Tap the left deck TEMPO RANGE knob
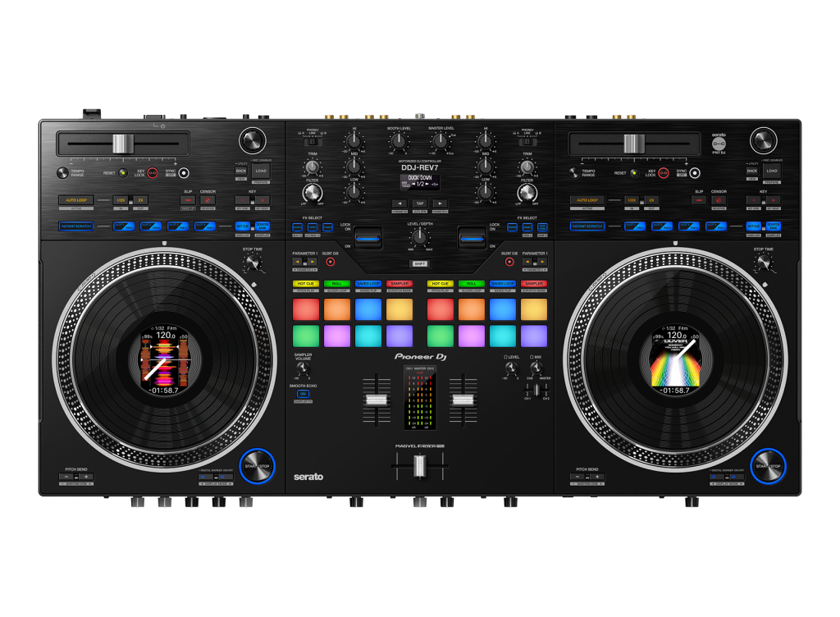Image resolution: width=840 pixels, height=617 pixels. [x=62, y=172]
